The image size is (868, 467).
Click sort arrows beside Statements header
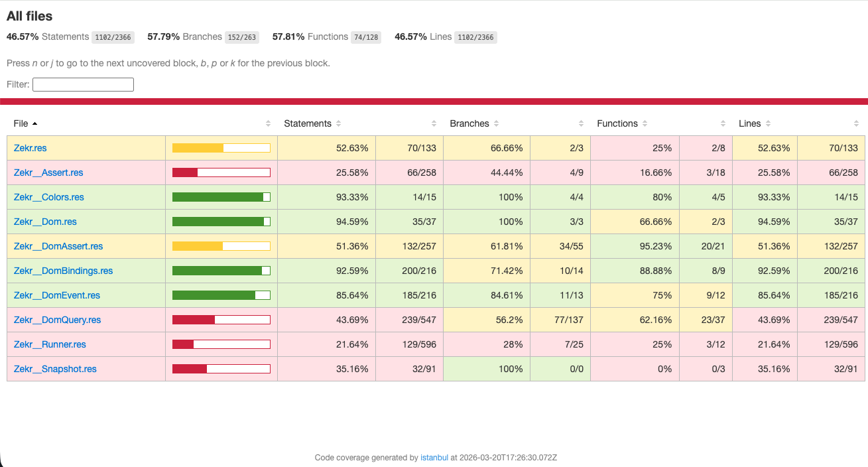click(x=338, y=124)
